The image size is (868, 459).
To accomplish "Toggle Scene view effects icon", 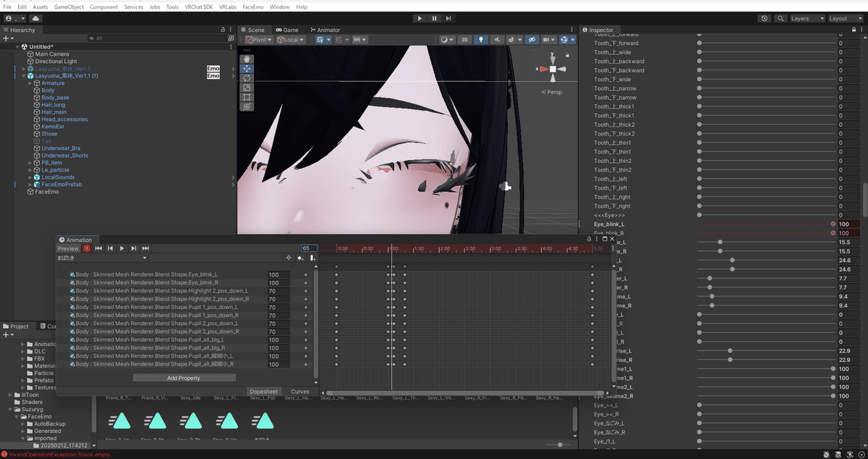I will coord(513,40).
